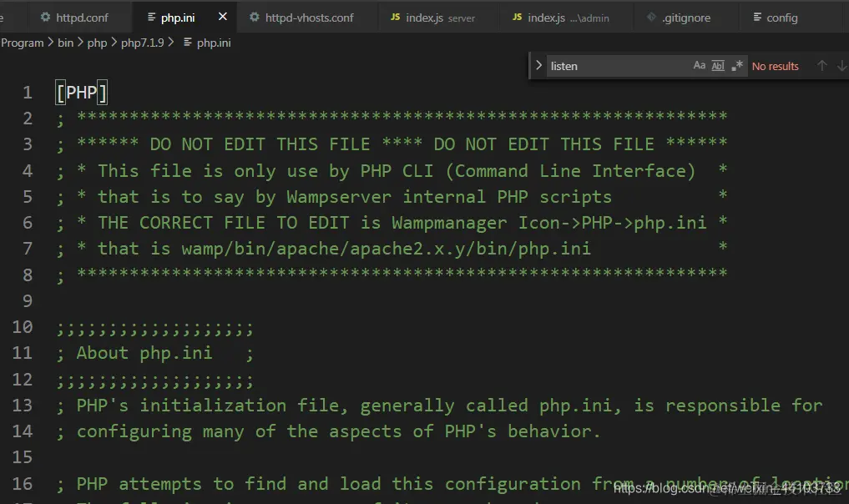This screenshot has height=504, width=849.
Task: Go to next match arrow
Action: pyautogui.click(x=842, y=66)
